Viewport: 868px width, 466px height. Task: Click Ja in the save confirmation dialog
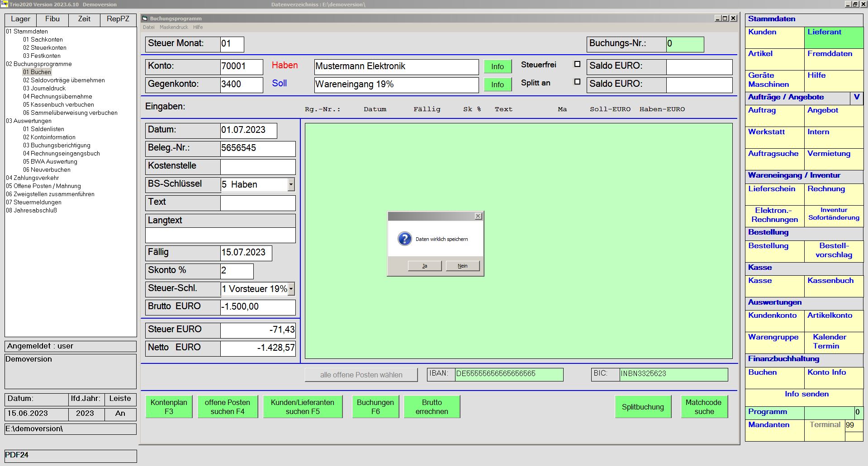(424, 266)
